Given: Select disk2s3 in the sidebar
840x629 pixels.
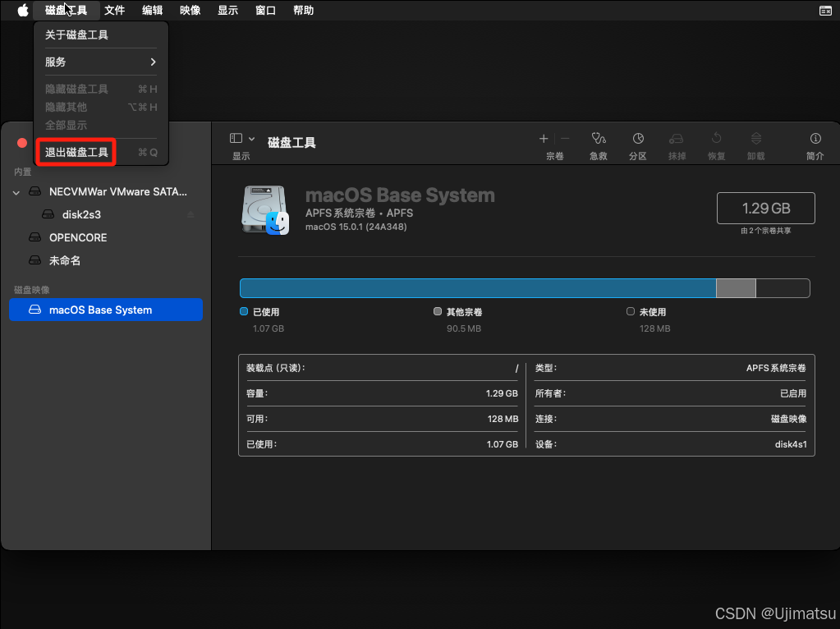Looking at the screenshot, I should tap(106, 214).
